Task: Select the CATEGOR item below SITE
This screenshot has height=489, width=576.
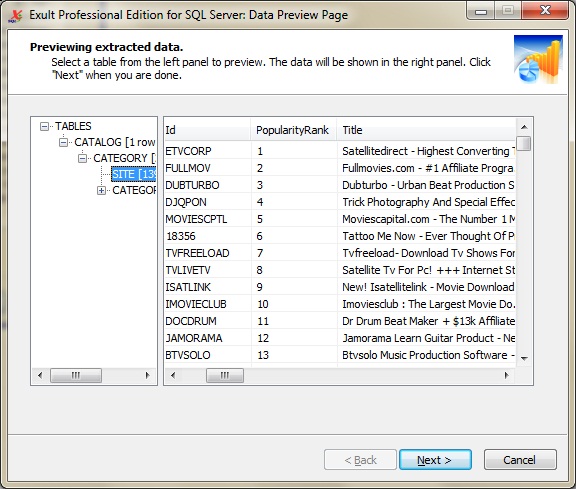Action: coord(134,190)
